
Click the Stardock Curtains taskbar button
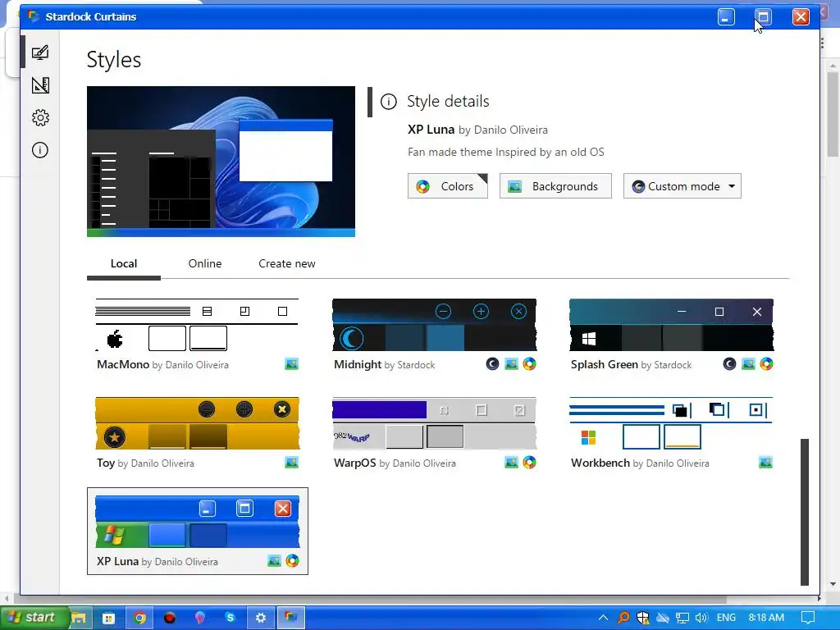tap(291, 618)
